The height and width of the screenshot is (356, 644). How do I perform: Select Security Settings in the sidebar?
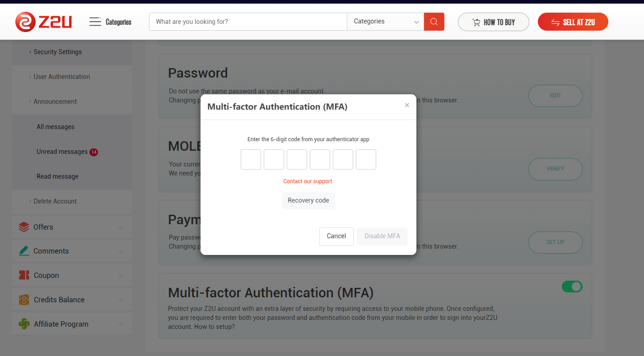click(58, 52)
